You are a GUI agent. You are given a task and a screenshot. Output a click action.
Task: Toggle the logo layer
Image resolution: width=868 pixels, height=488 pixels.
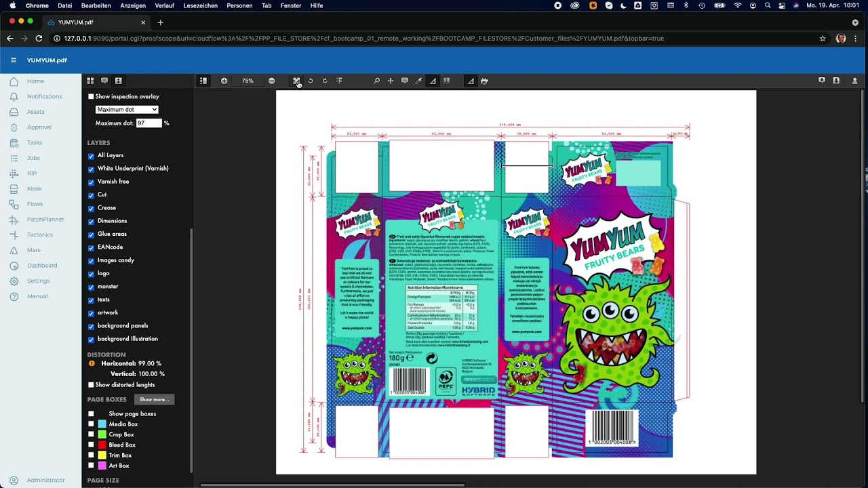pos(91,274)
